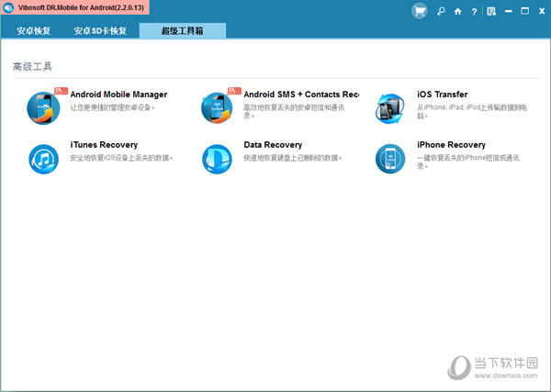Open the Data Recovery title link
This screenshot has height=392, width=551.
273,145
